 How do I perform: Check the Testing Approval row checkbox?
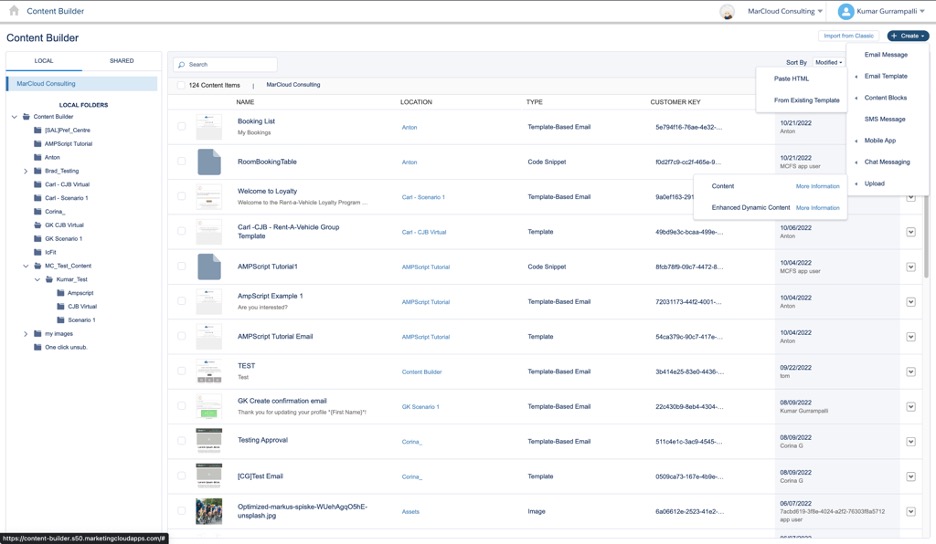tap(181, 441)
